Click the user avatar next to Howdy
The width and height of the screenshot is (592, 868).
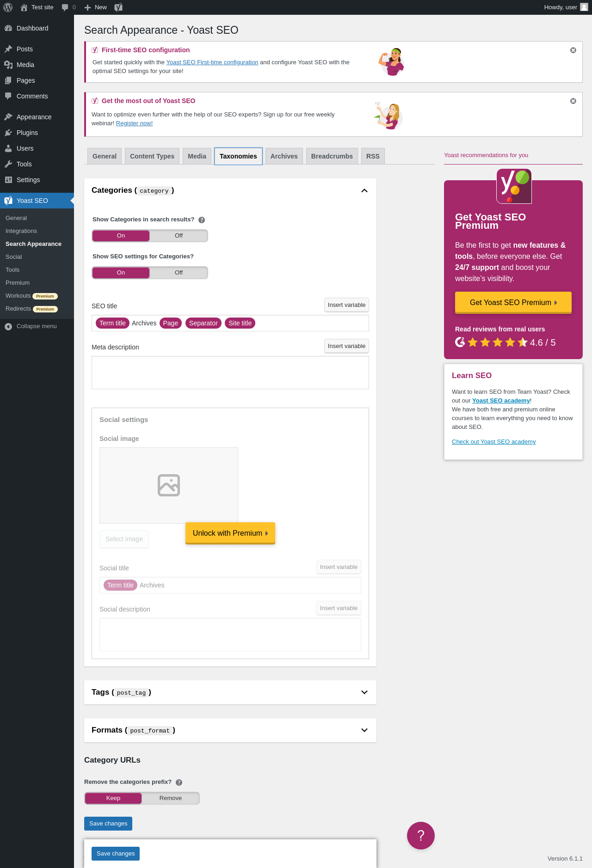tap(584, 7)
